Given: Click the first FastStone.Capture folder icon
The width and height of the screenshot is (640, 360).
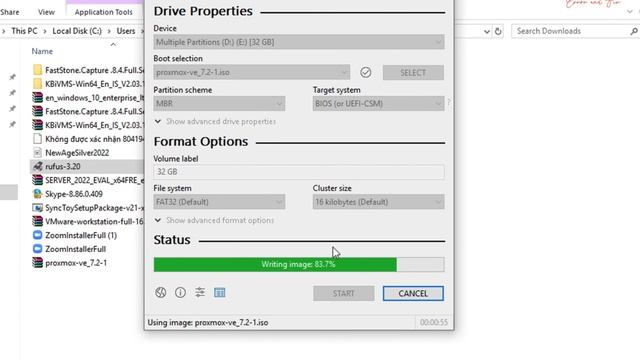Looking at the screenshot, I should [x=38, y=70].
